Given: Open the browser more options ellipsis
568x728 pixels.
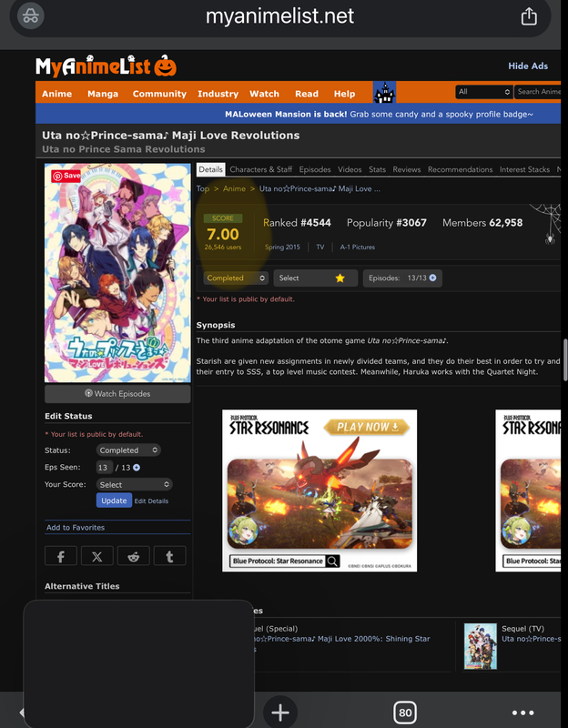Looking at the screenshot, I should 523,713.
